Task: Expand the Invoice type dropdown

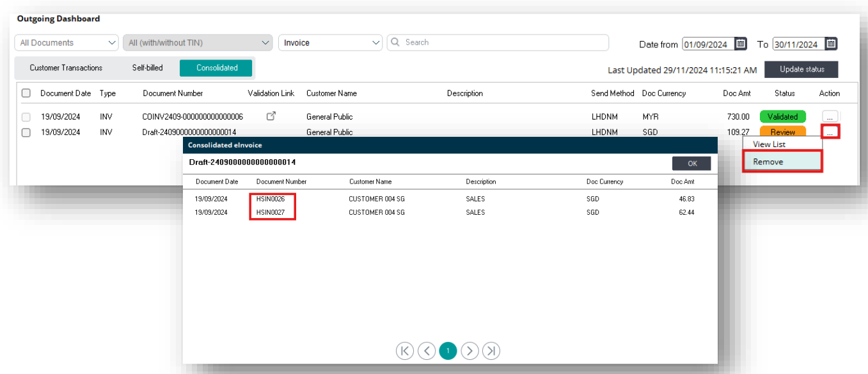Action: coord(330,43)
